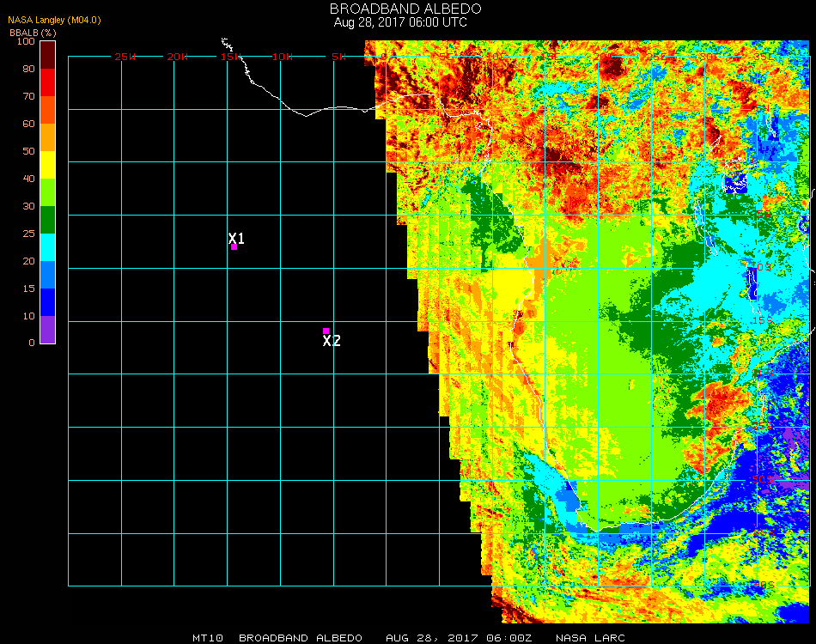Screen dimensions: 816x644
Task: Click the '20S' latitude label
Action: tap(763, 373)
